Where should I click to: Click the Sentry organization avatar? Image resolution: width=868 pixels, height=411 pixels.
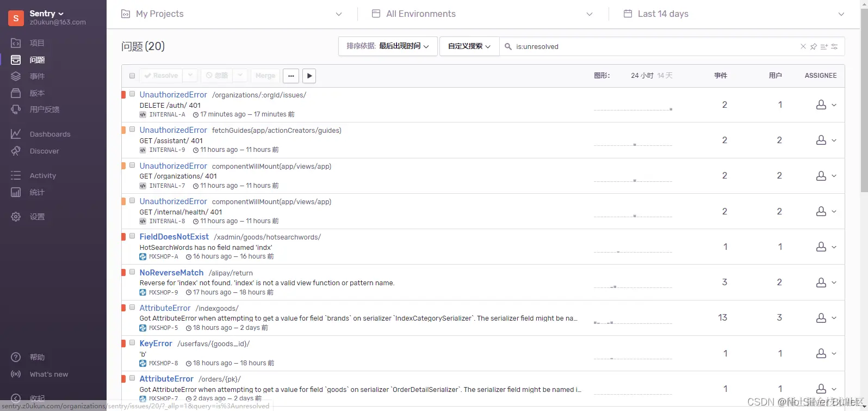click(16, 18)
